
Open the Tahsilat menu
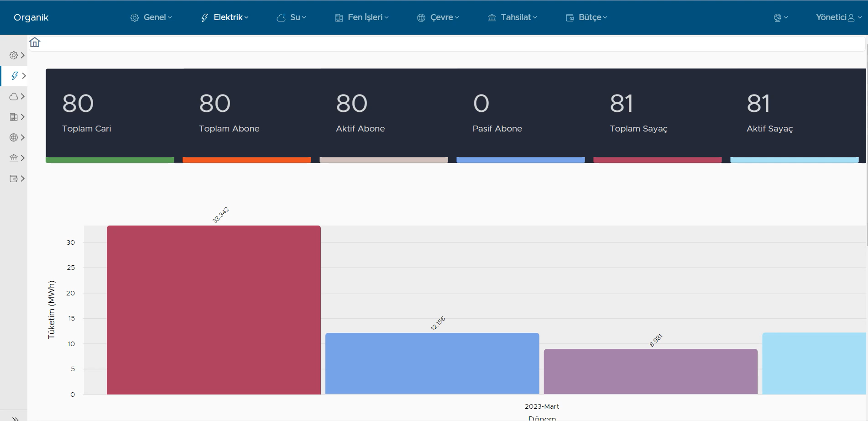[x=512, y=17]
